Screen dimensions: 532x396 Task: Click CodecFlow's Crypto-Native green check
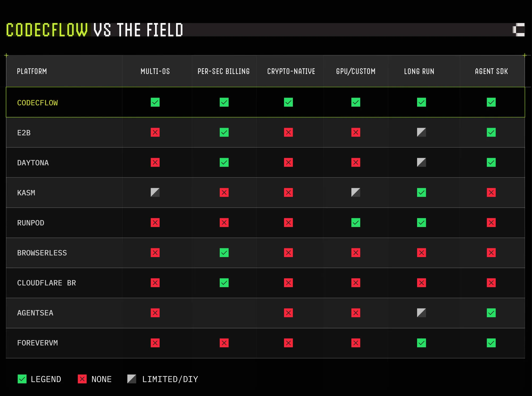pos(288,102)
